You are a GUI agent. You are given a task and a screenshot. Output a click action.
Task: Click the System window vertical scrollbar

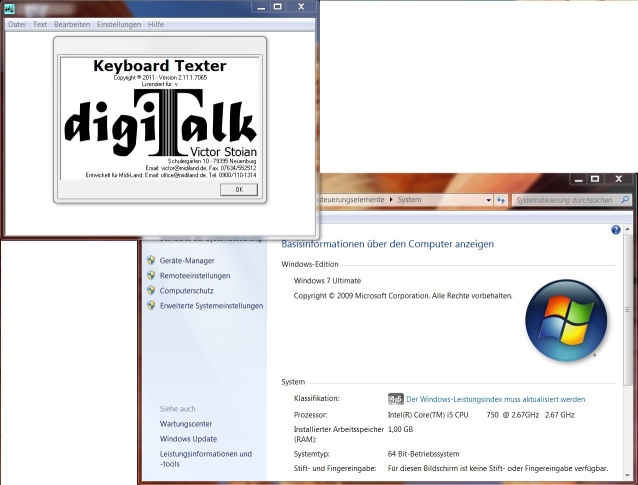627,310
